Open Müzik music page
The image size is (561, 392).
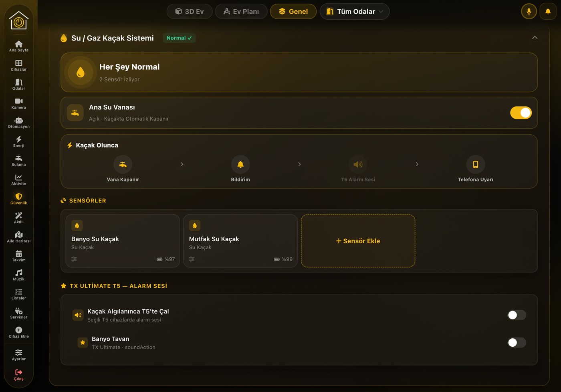click(x=18, y=275)
